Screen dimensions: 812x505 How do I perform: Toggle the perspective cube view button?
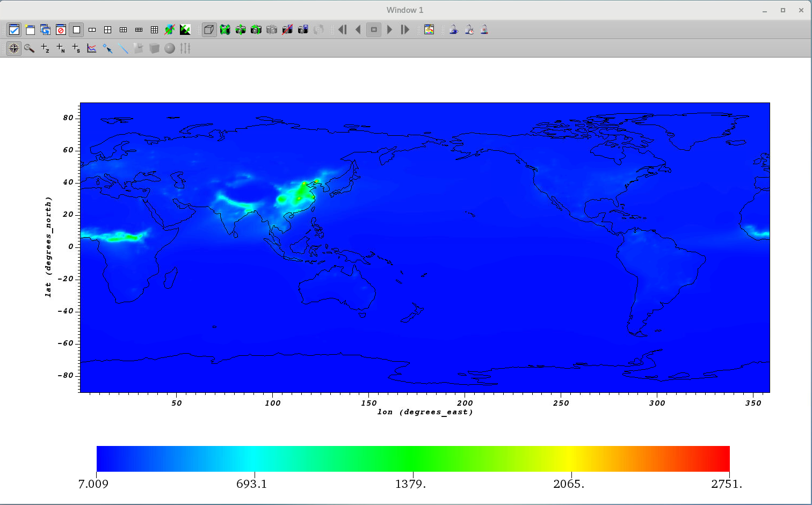[209, 30]
